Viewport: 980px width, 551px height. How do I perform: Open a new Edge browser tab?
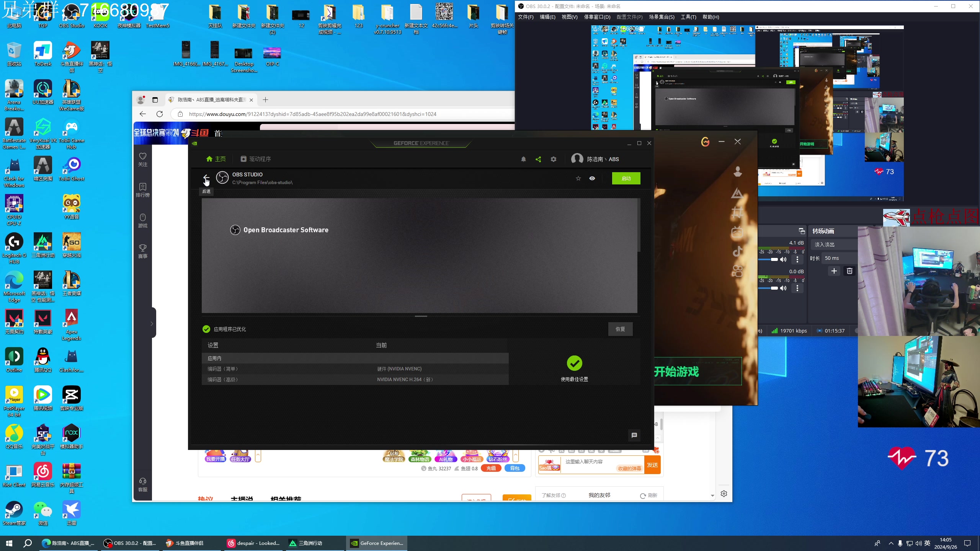(x=265, y=100)
